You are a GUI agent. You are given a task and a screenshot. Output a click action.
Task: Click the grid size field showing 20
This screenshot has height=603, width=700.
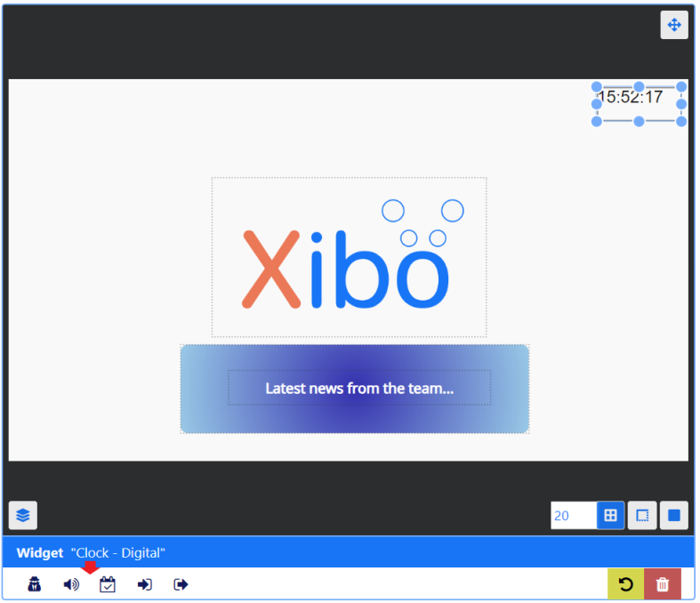pos(572,515)
